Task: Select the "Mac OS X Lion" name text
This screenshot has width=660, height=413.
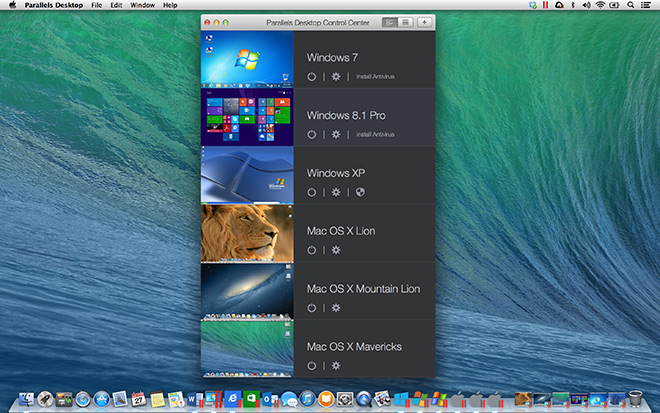Action: coord(341,231)
